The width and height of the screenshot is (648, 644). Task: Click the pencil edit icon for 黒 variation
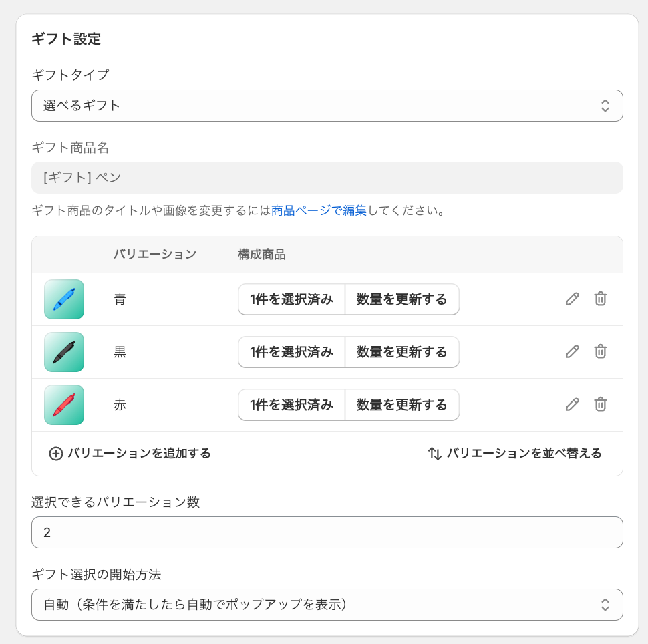click(x=572, y=352)
